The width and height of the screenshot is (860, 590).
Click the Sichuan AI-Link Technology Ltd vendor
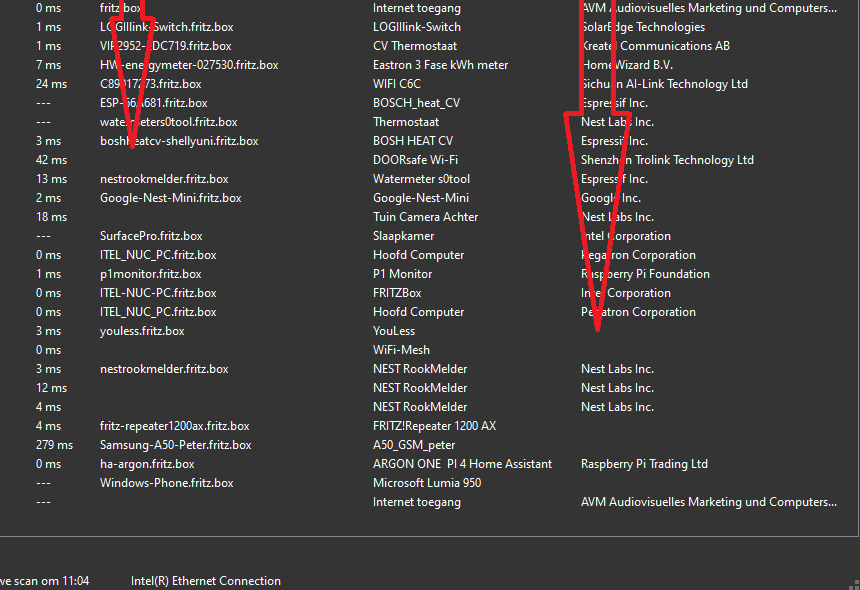664,84
